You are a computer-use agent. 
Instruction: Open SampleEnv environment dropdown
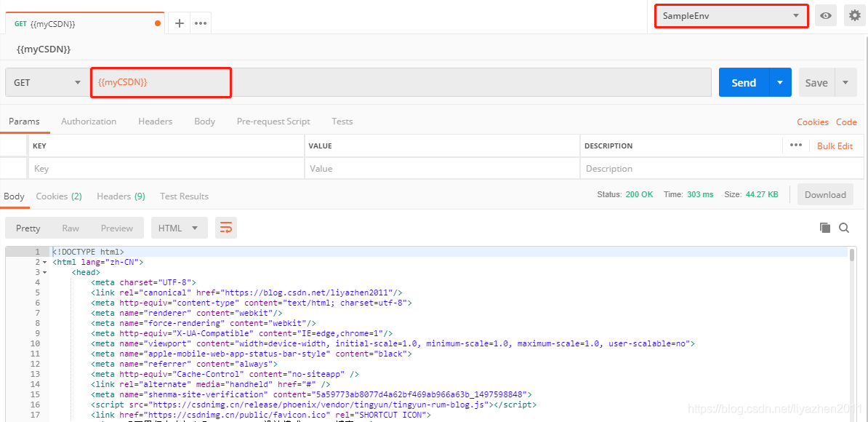[x=731, y=16]
